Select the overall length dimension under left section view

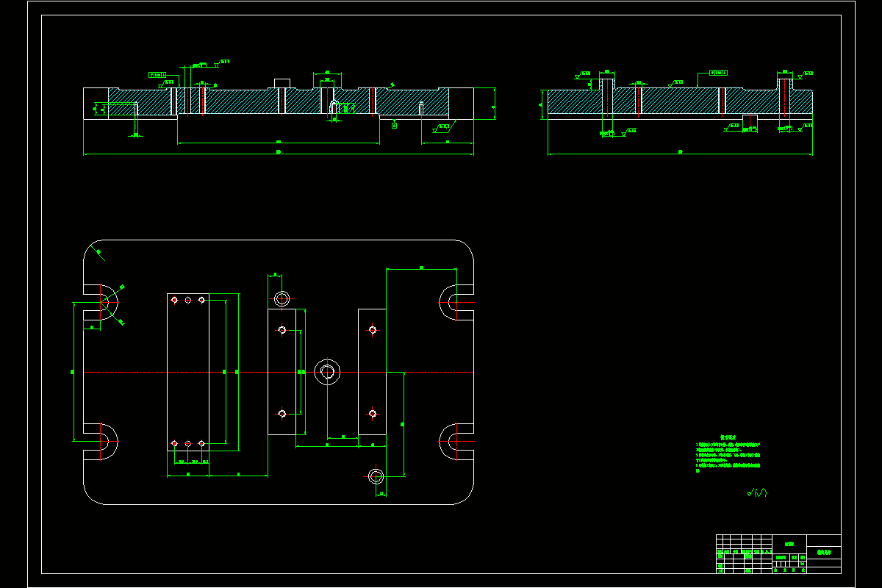click(279, 153)
